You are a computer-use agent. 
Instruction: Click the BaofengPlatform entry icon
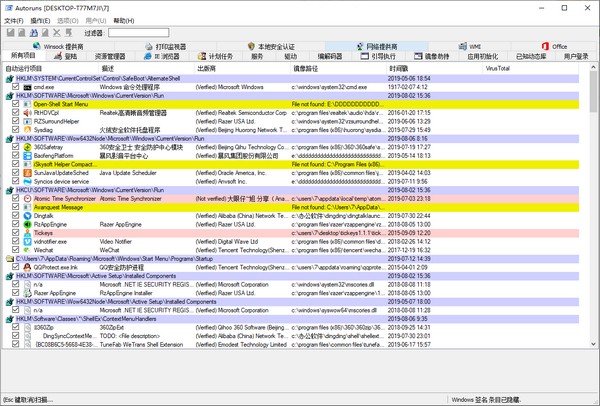point(26,155)
